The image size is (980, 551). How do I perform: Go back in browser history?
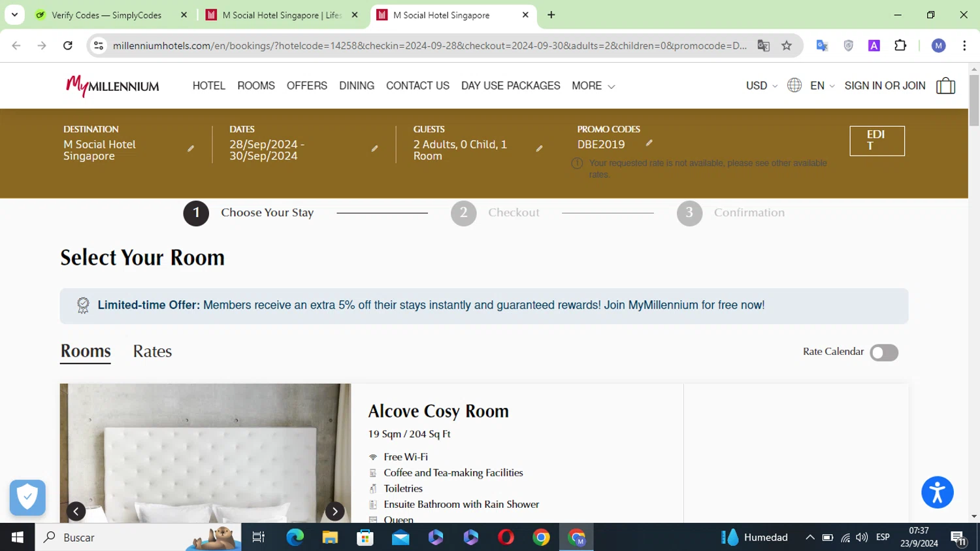pyautogui.click(x=16, y=46)
